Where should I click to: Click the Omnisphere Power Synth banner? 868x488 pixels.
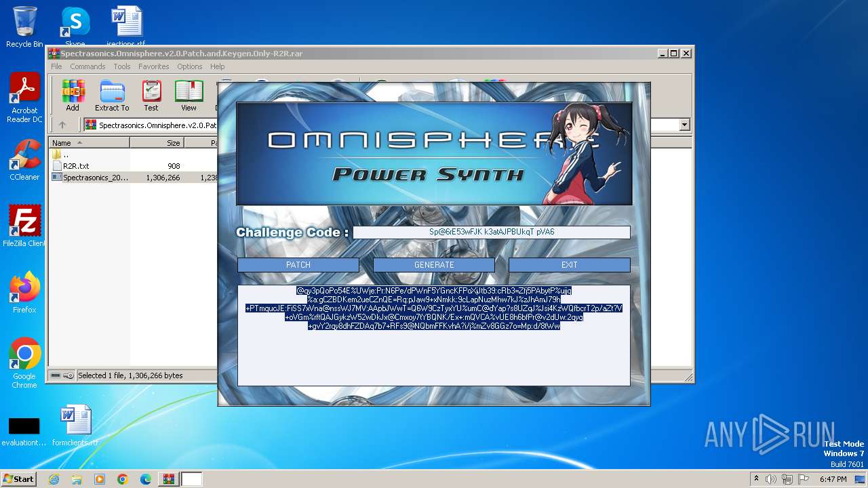(x=434, y=154)
